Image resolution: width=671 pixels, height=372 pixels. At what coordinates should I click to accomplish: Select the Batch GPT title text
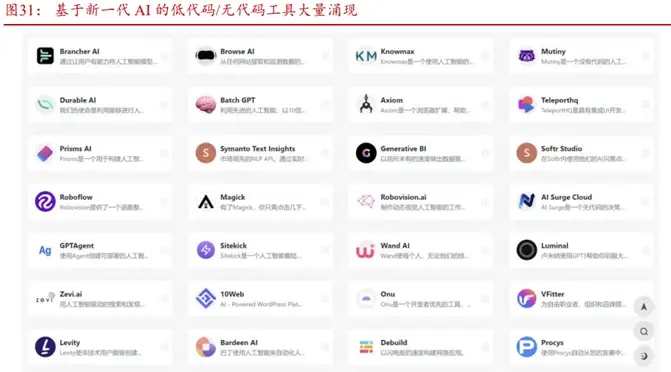(238, 100)
